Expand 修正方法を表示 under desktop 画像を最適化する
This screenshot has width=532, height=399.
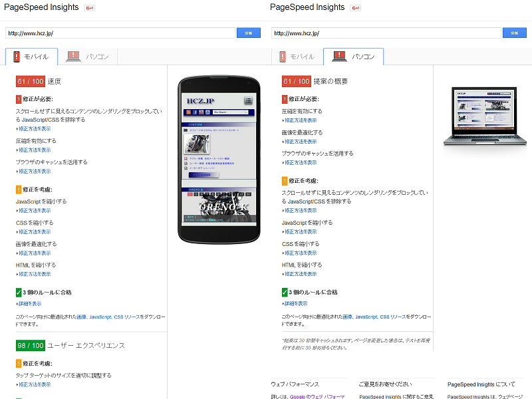(x=301, y=142)
